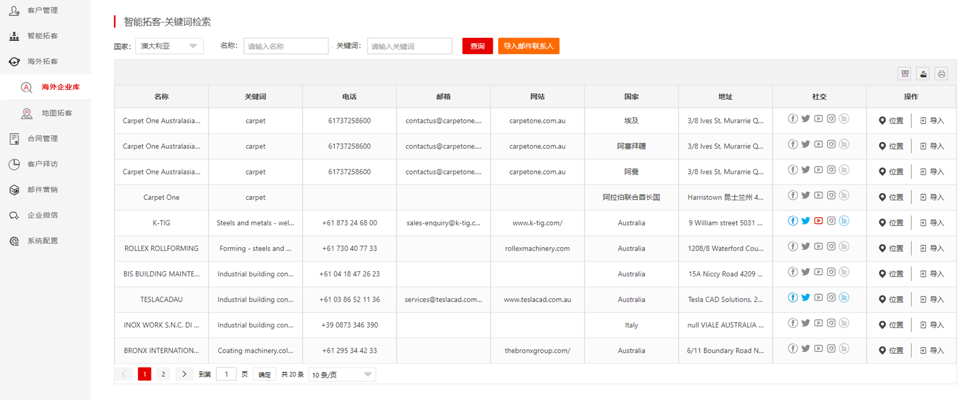The width and height of the screenshot is (980, 400).
Task: Click 导入 in TESLACADAU row
Action: tap(932, 300)
